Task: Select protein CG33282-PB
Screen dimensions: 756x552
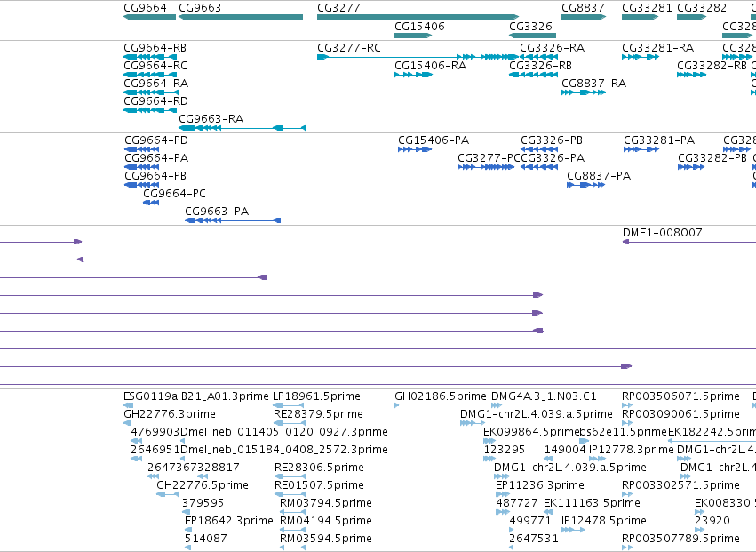Action: coord(712,158)
